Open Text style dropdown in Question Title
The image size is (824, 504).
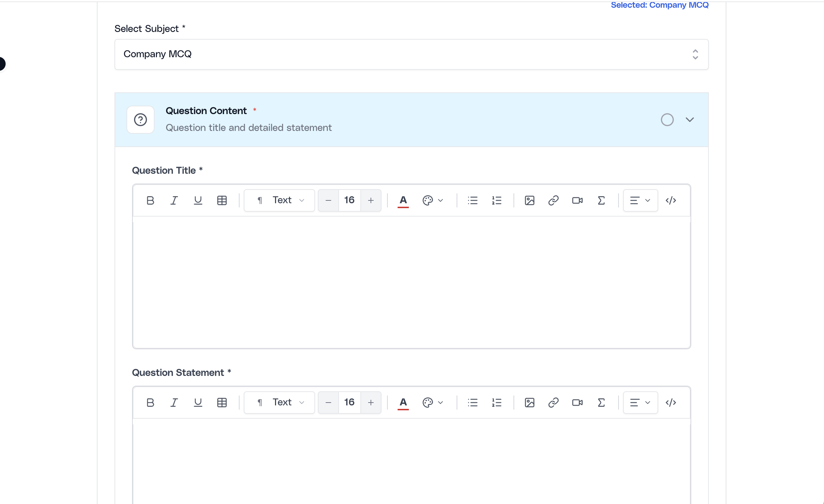pos(280,200)
